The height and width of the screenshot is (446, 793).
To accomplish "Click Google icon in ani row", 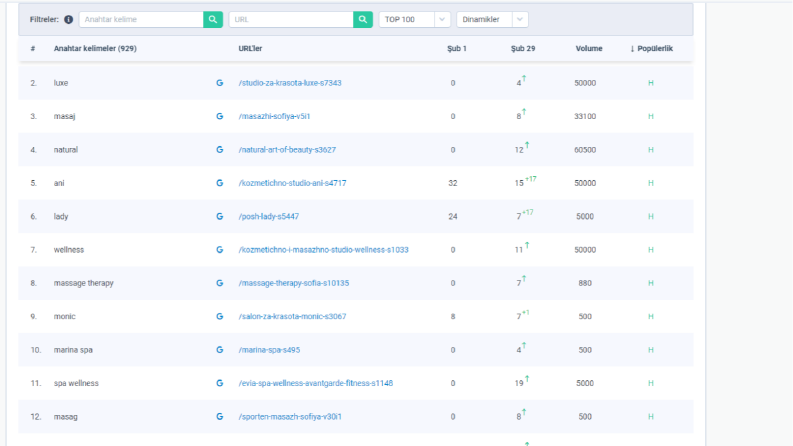I will (x=219, y=183).
